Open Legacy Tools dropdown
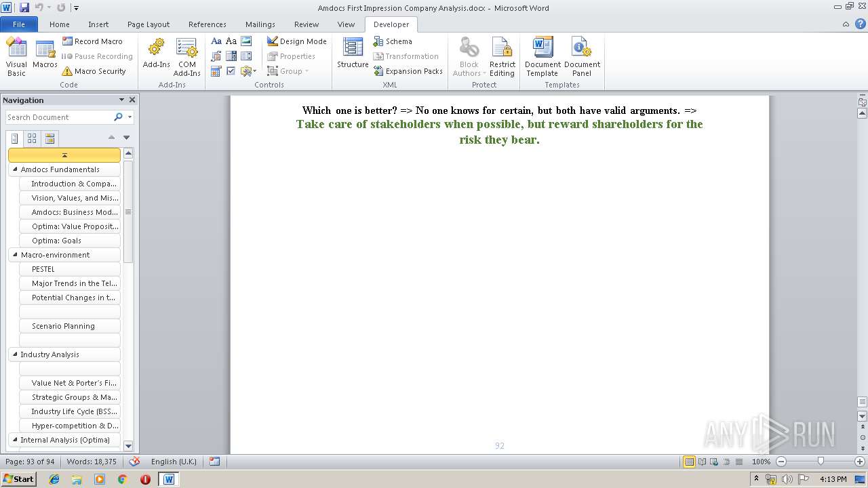 [248, 71]
